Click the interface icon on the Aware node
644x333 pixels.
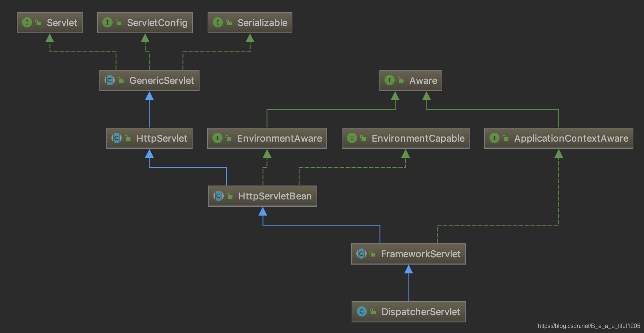[390, 80]
